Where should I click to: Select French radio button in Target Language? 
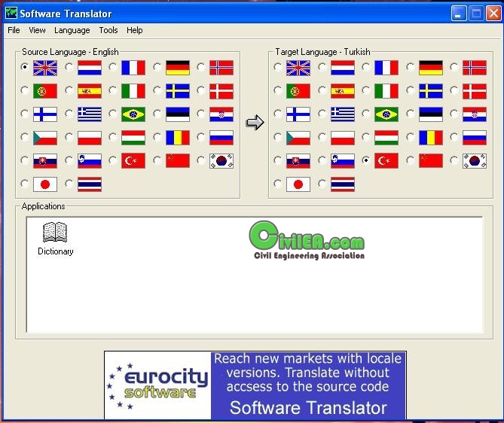[x=366, y=67]
